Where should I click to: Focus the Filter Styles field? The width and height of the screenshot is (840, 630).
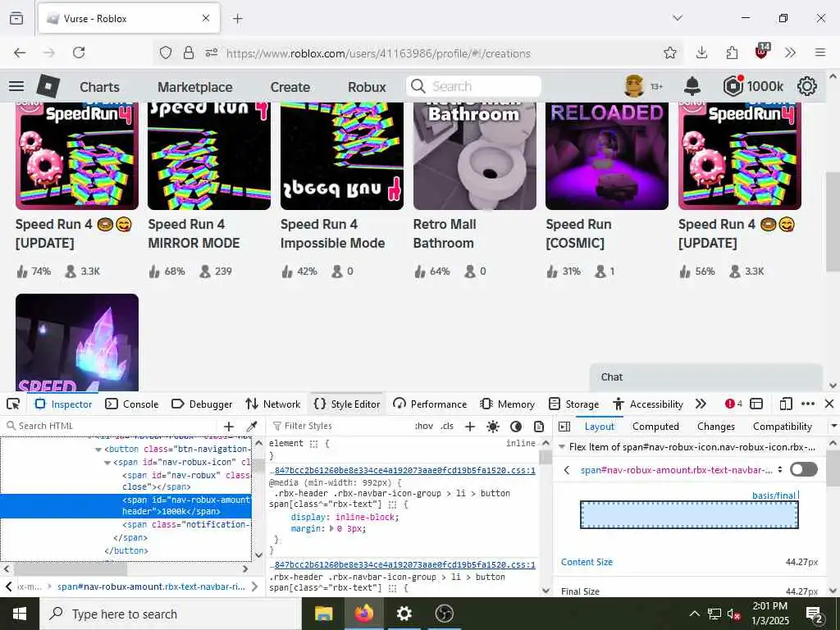[340, 426]
